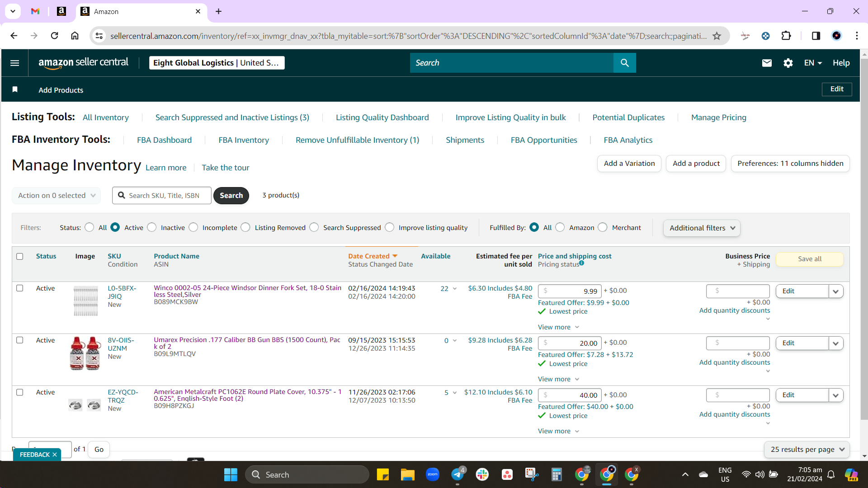Image resolution: width=868 pixels, height=488 pixels.
Task: Click the pricing status info icon
Action: 582,263
